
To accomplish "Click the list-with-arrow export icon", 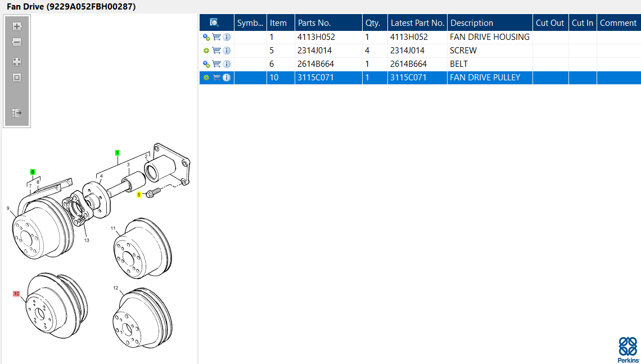I will point(17,113).
